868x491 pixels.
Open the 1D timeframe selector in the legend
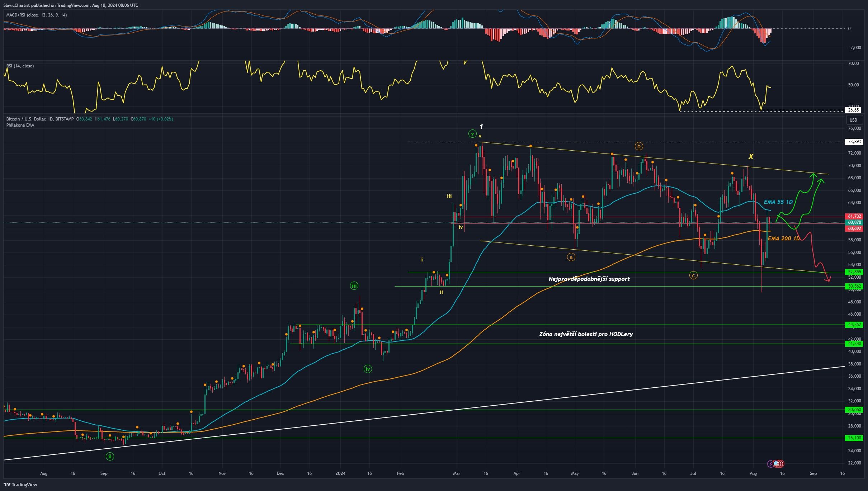pos(51,119)
